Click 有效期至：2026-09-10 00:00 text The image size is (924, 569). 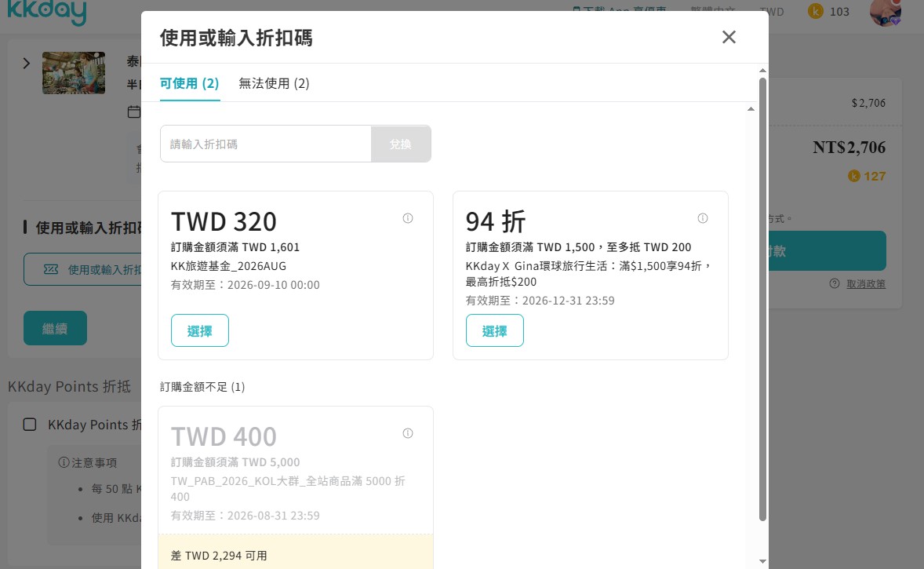(246, 285)
